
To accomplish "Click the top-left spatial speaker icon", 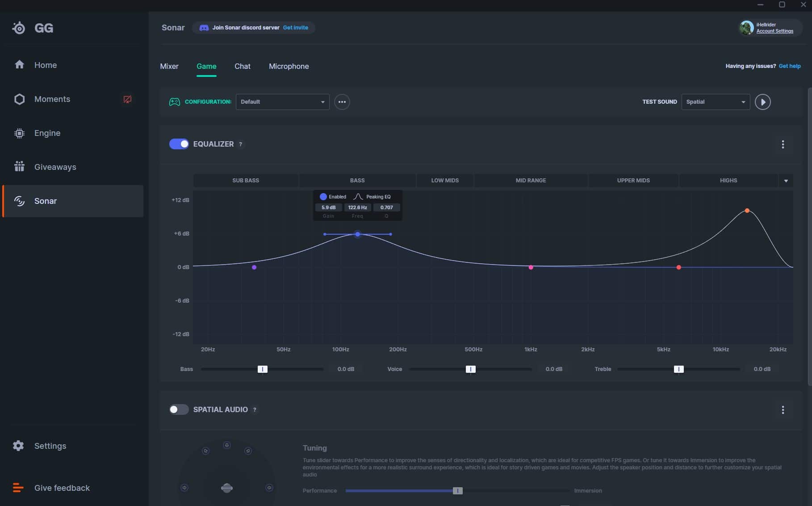I will pyautogui.click(x=205, y=451).
